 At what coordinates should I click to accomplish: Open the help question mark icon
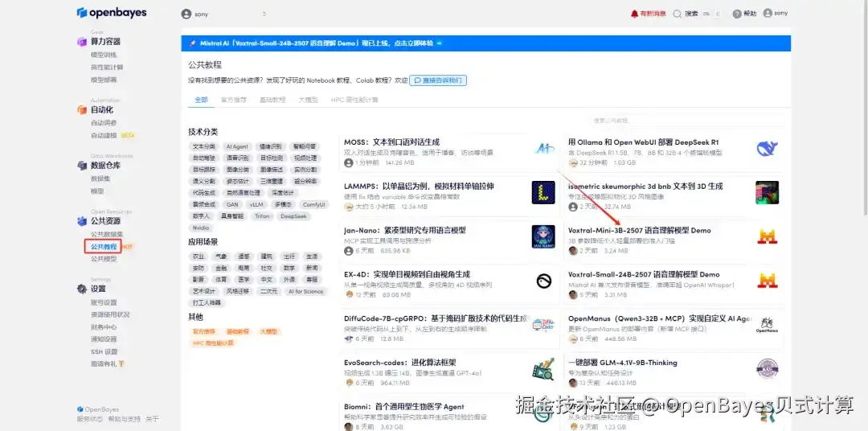click(737, 14)
